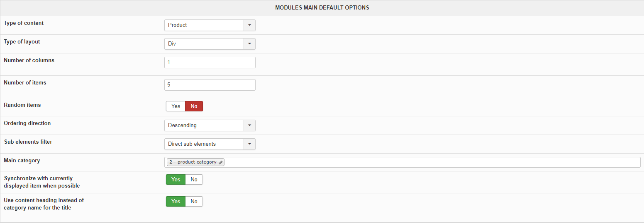Click the pencil edit icon on the product category tag
The height and width of the screenshot is (224, 644).
(x=221, y=162)
